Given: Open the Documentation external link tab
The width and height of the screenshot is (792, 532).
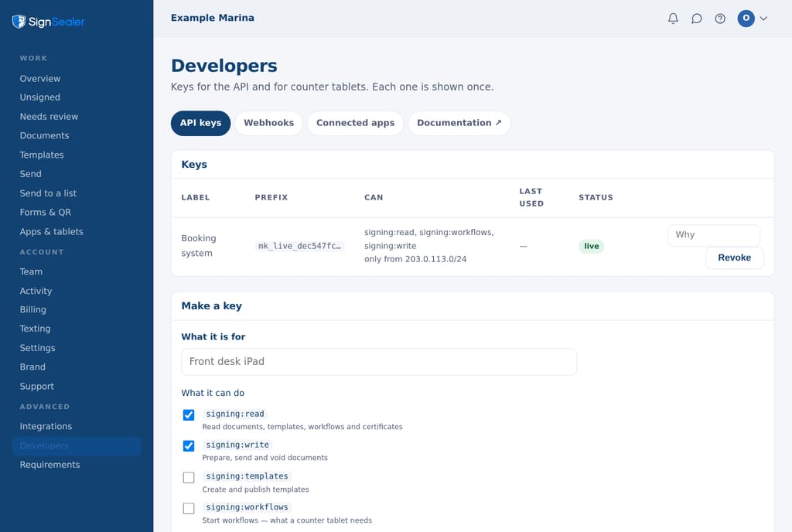Looking at the screenshot, I should pos(459,123).
